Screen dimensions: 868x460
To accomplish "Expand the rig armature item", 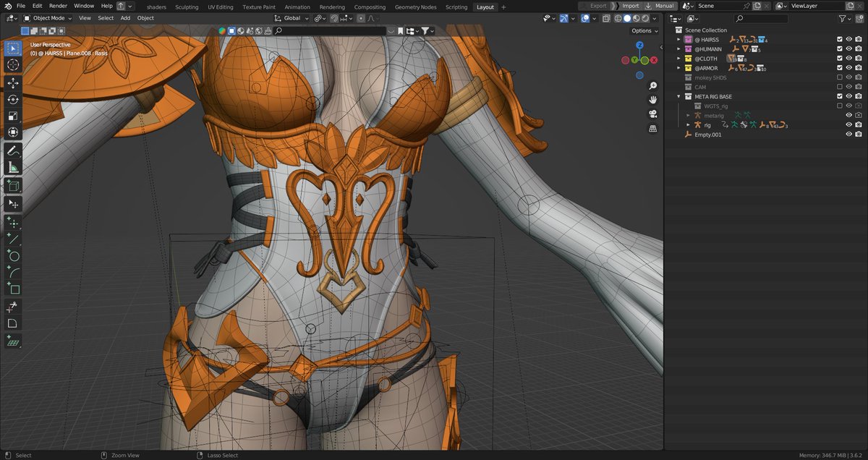I will (688, 124).
